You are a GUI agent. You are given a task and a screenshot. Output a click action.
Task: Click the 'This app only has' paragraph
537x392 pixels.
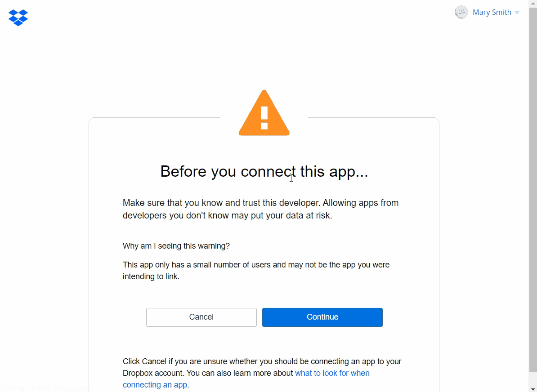click(256, 271)
